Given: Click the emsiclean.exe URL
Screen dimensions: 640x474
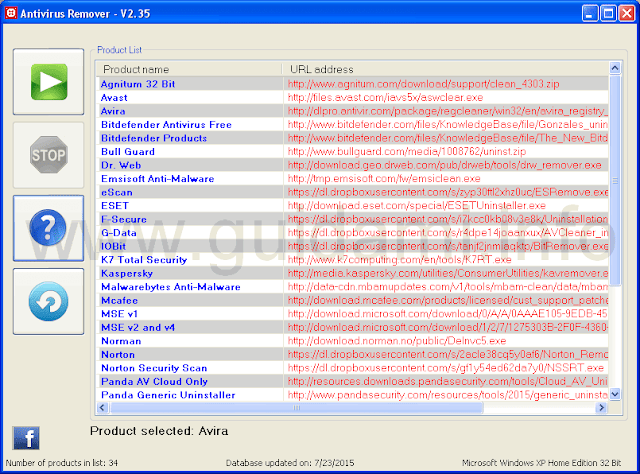Looking at the screenshot, I should click(x=384, y=179).
